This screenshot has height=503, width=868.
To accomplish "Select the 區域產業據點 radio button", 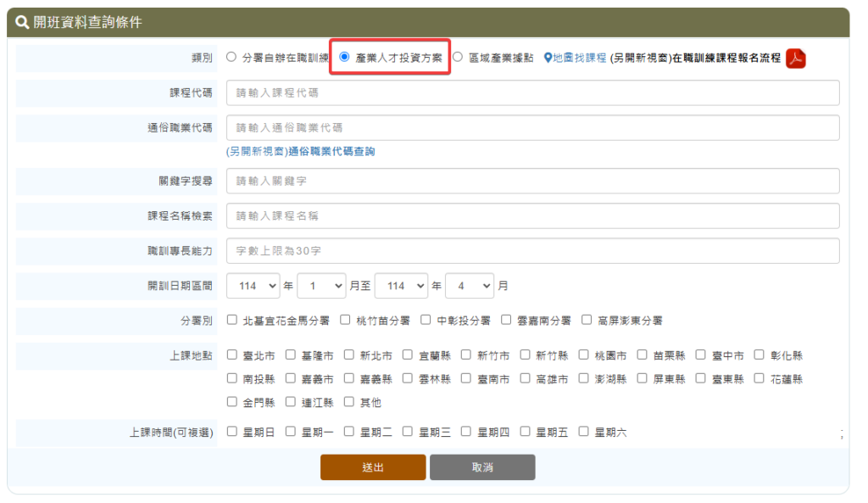I will pyautogui.click(x=458, y=57).
